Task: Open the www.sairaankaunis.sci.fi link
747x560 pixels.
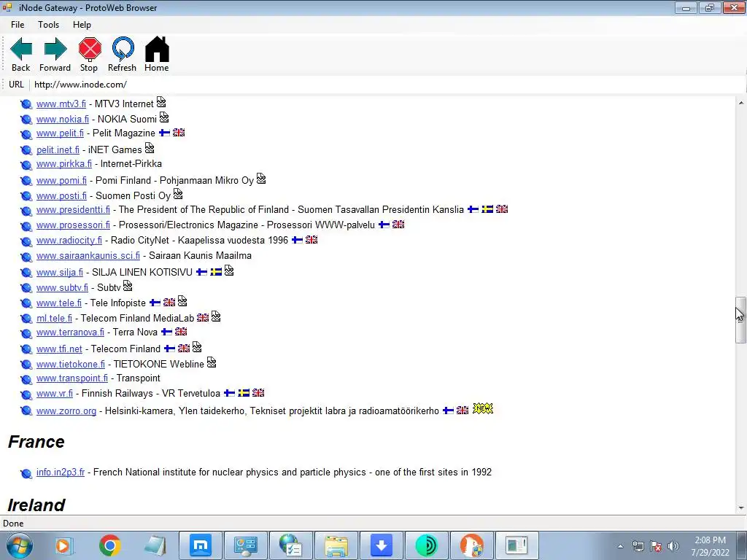Action: (x=88, y=256)
